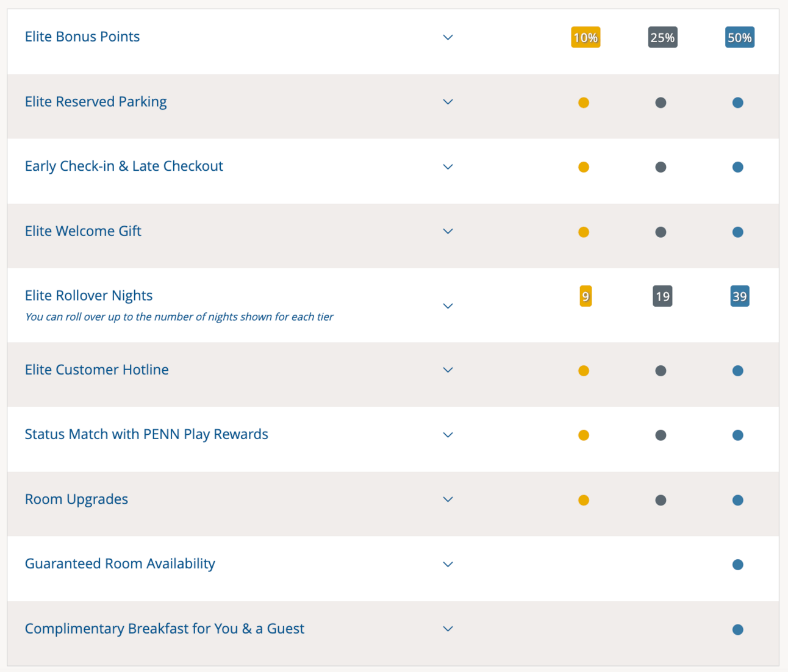The height and width of the screenshot is (672, 788).
Task: Expand the Elite Reserved Parking chevron
Action: 448,102
